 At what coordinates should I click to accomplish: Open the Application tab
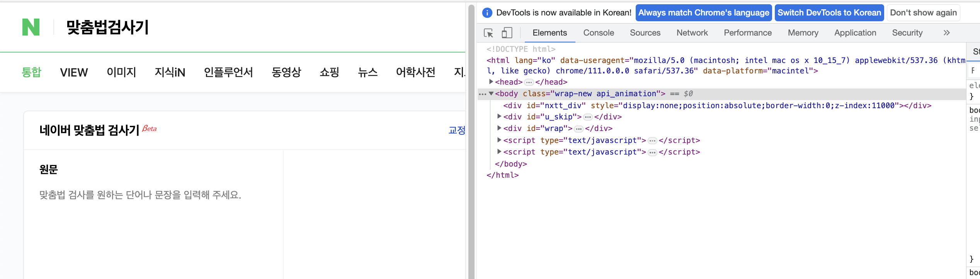pyautogui.click(x=855, y=33)
